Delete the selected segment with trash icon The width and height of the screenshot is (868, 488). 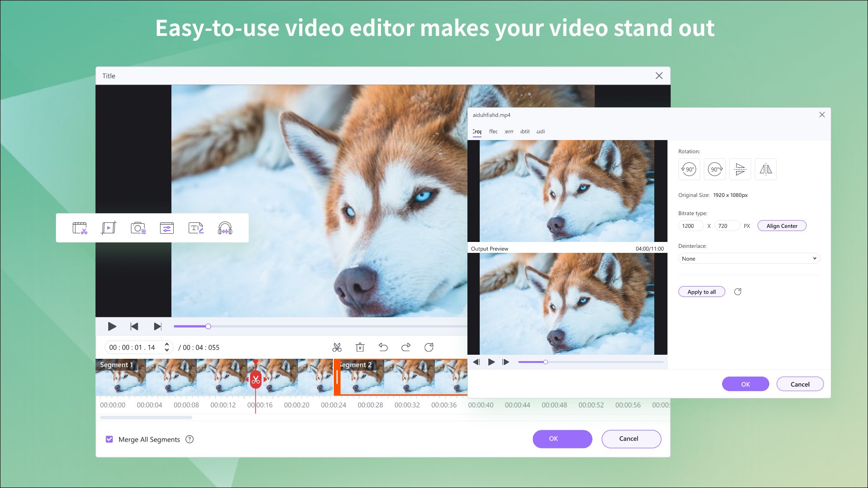point(360,347)
